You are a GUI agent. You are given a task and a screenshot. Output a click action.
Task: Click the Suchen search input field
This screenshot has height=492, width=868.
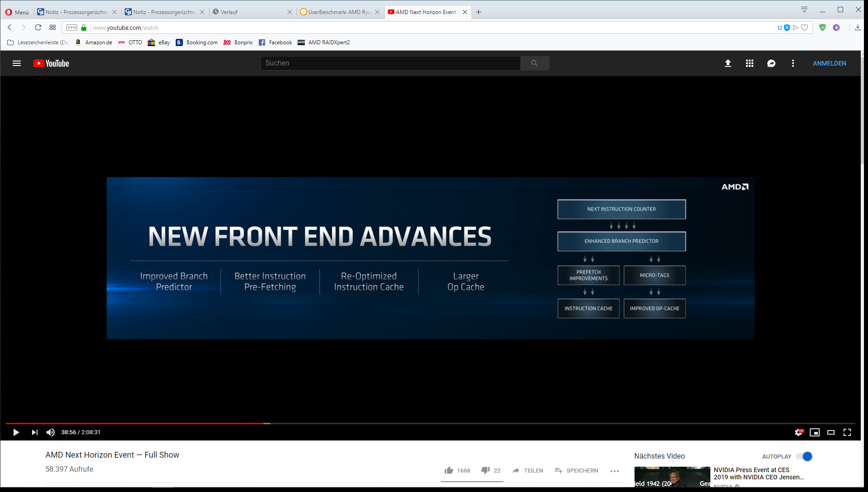tap(390, 63)
